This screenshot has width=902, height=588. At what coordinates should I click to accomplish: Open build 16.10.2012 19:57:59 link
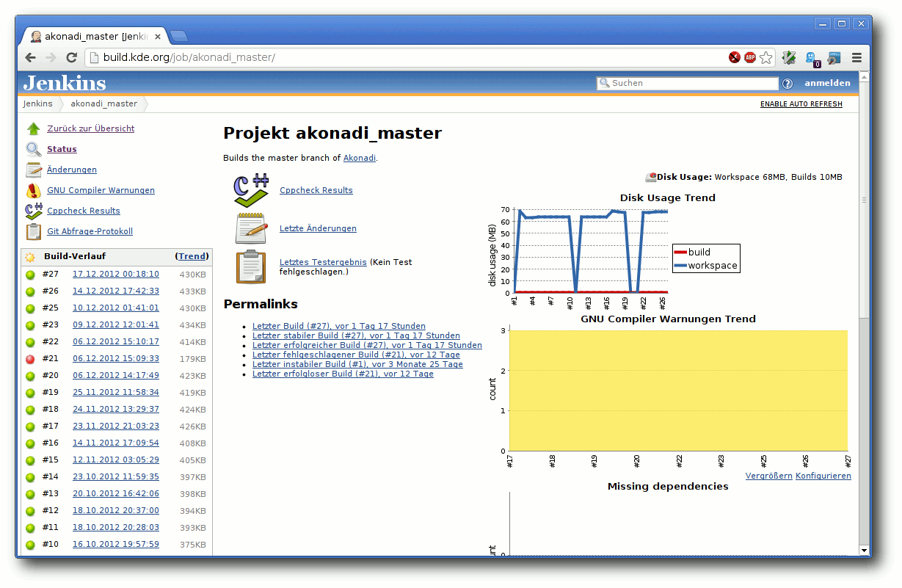click(116, 544)
